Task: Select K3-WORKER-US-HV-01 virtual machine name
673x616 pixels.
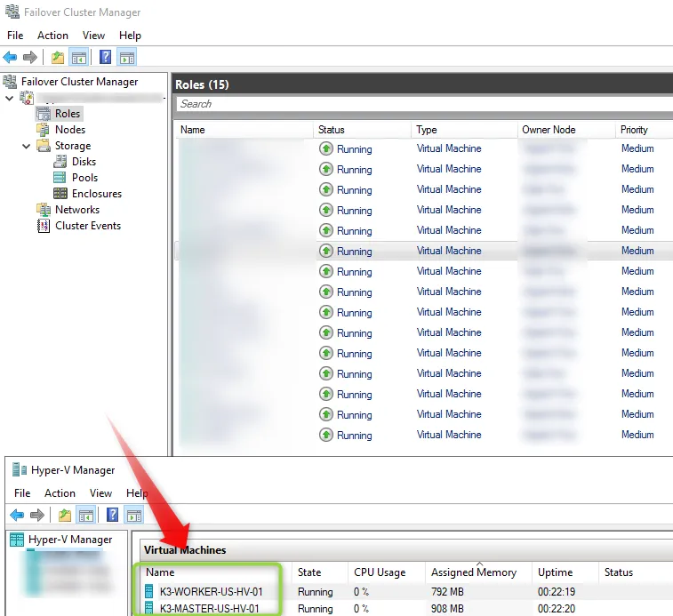Action: [212, 591]
